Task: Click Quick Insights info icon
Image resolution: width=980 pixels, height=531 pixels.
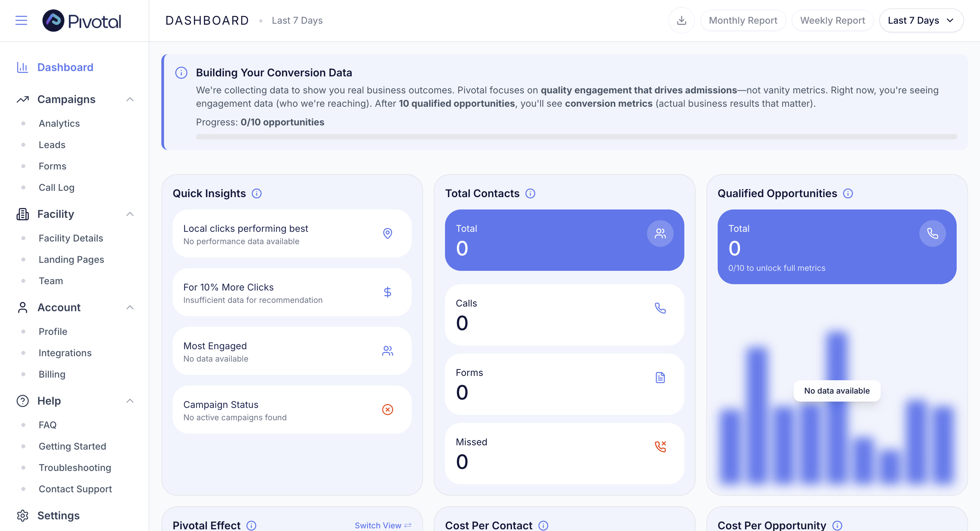Action: (x=257, y=193)
